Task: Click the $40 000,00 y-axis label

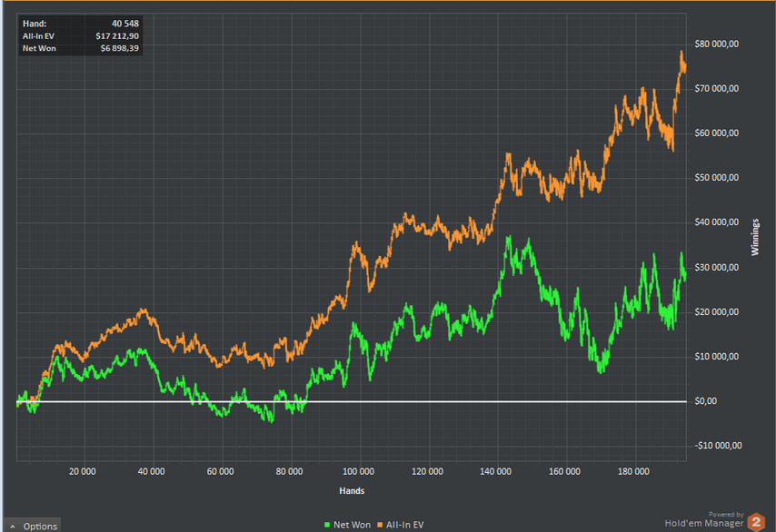Action: click(718, 222)
